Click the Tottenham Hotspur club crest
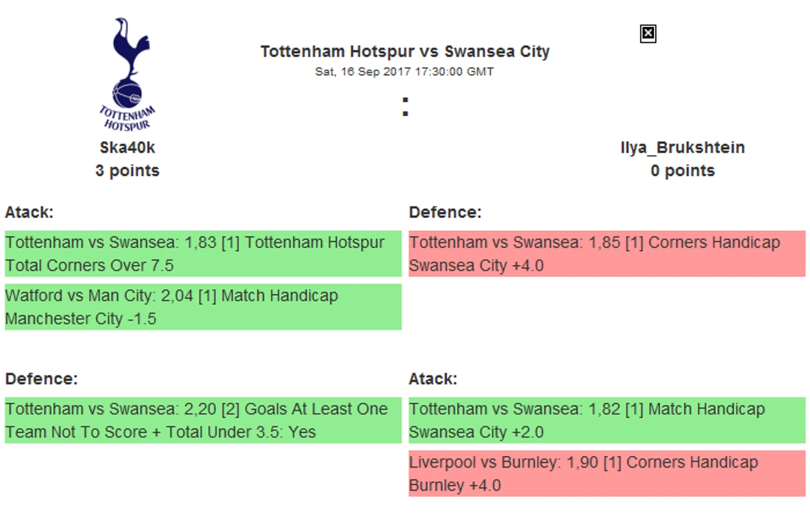 pyautogui.click(x=127, y=75)
